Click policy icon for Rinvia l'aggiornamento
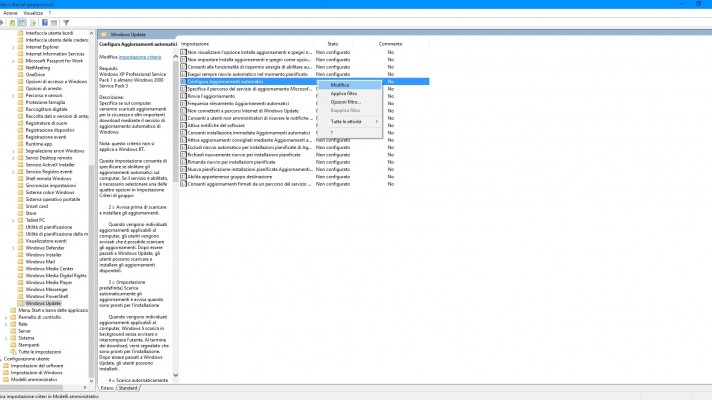The image size is (712, 400). [183, 95]
